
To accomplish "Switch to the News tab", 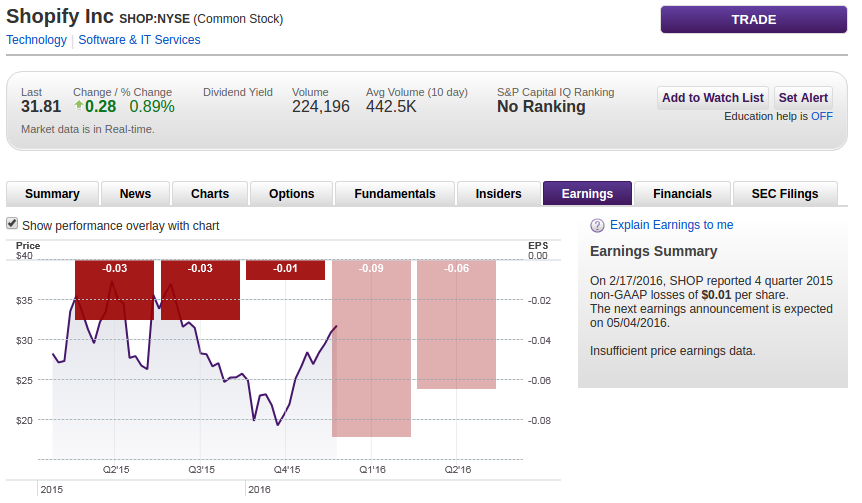I will pyautogui.click(x=135, y=194).
